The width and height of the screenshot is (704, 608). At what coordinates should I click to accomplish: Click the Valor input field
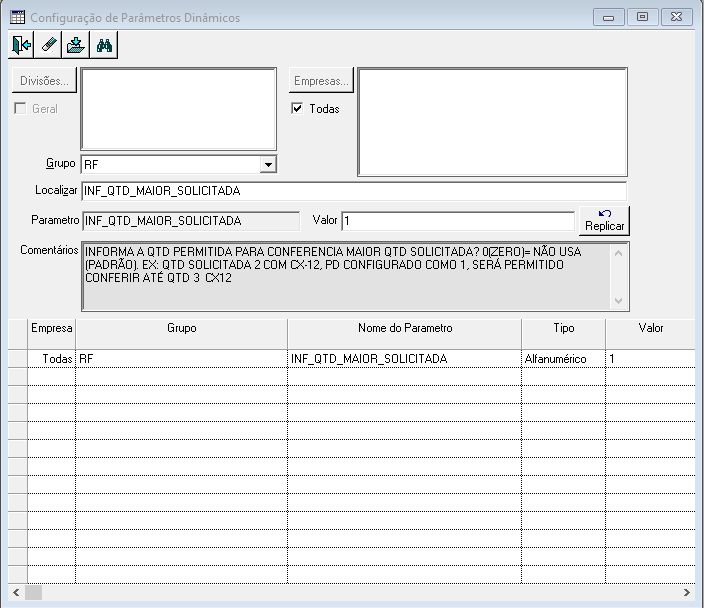point(458,221)
